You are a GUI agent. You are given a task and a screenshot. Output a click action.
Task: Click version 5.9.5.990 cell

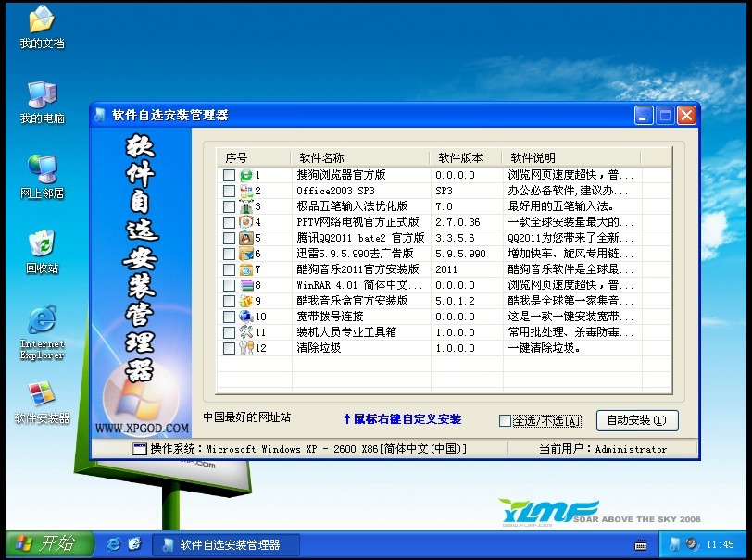pyautogui.click(x=460, y=254)
